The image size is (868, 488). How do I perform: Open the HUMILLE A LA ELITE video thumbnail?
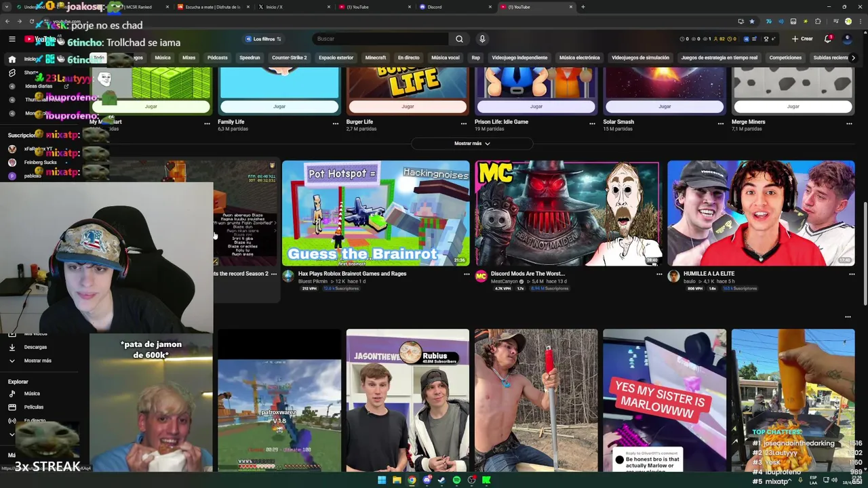(761, 213)
